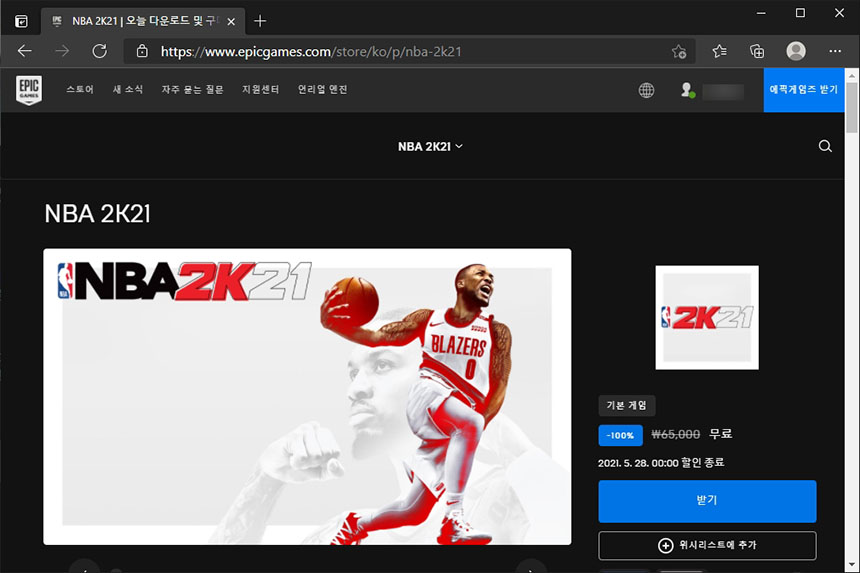
Task: Click the 기본 게임 tag
Action: pyautogui.click(x=626, y=406)
